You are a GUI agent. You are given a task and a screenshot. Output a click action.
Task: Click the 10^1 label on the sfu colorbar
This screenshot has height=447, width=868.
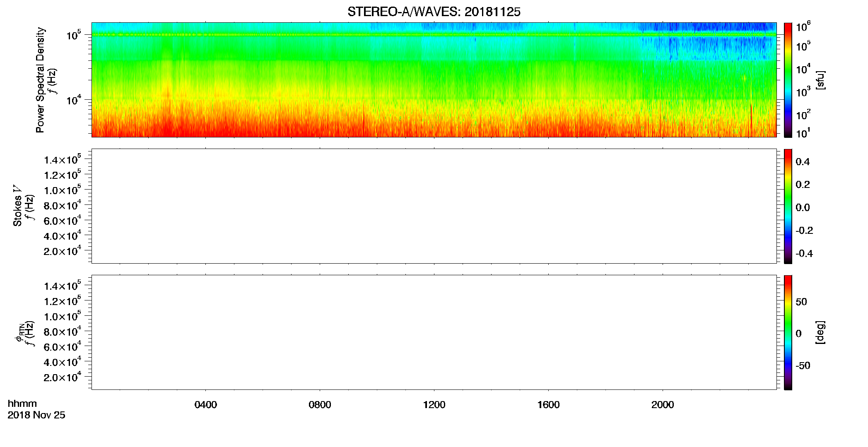[x=803, y=133]
